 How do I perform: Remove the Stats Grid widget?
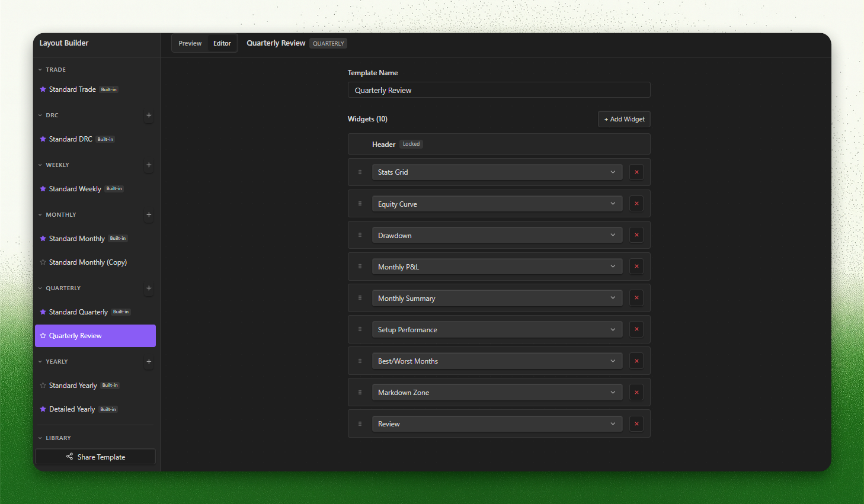[636, 172]
